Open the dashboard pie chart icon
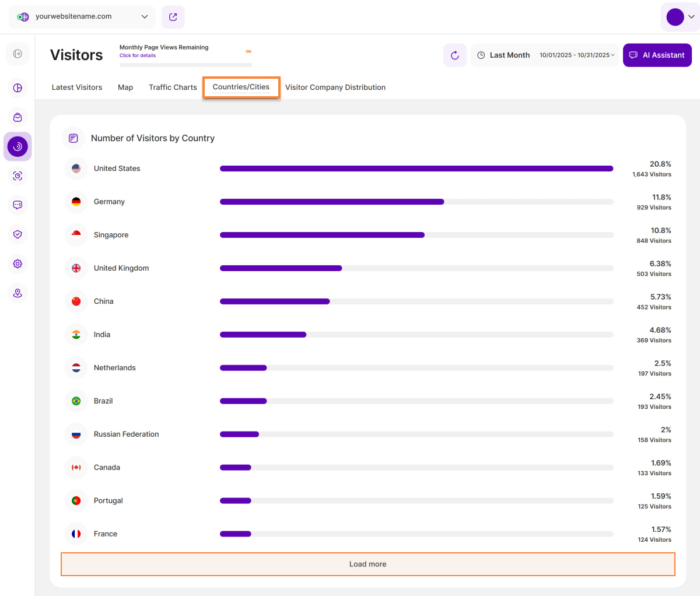Screen dimensions: 700x596 click(17, 88)
